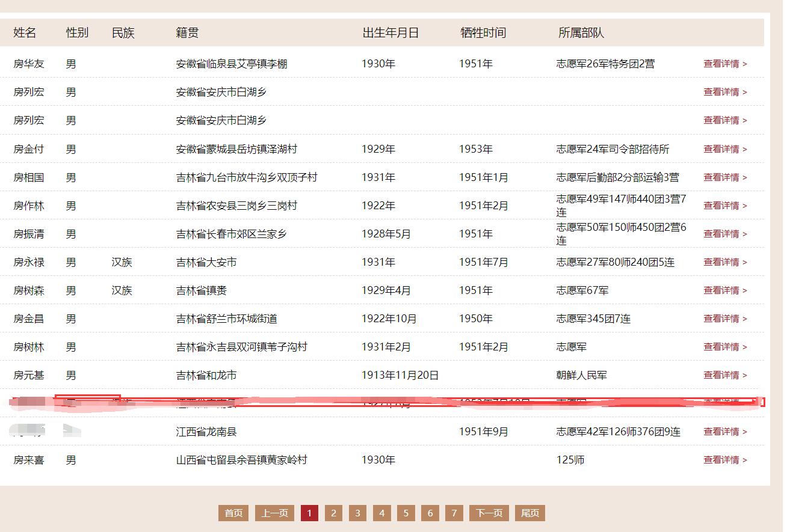Select 吉林省九台市放牛沟乡双顶子村 text
Image resolution: width=787 pixels, height=532 pixels.
click(x=247, y=177)
